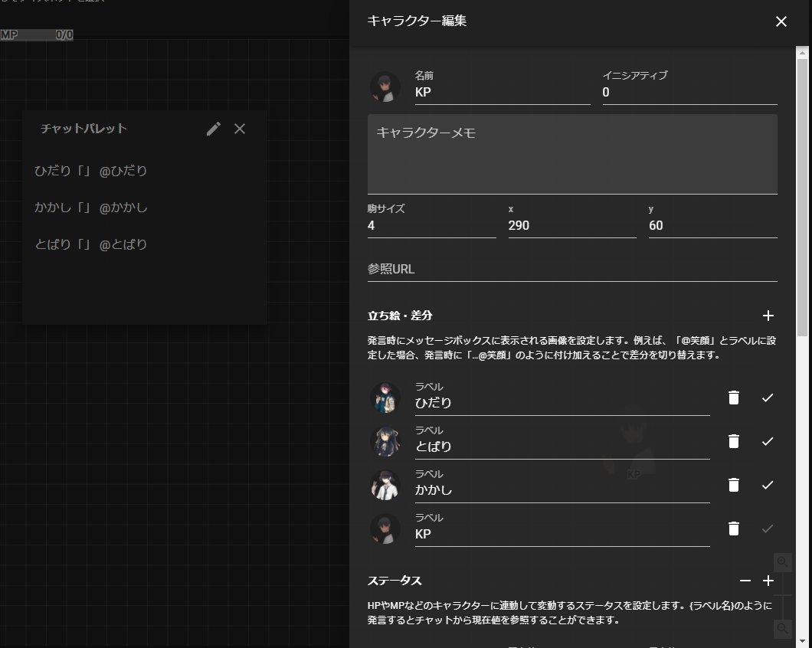This screenshot has width=812, height=648.
Task: Click the add icon next to 立ち絵・差分
Action: pos(768,315)
